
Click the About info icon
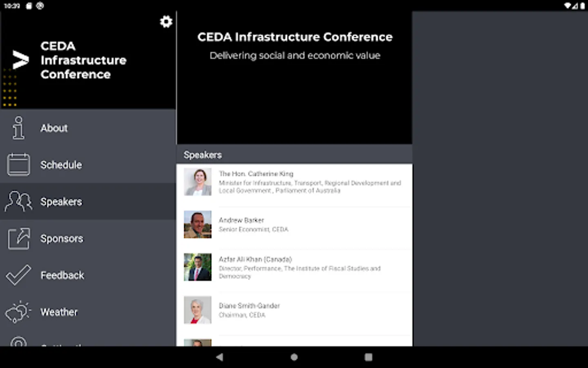tap(18, 128)
